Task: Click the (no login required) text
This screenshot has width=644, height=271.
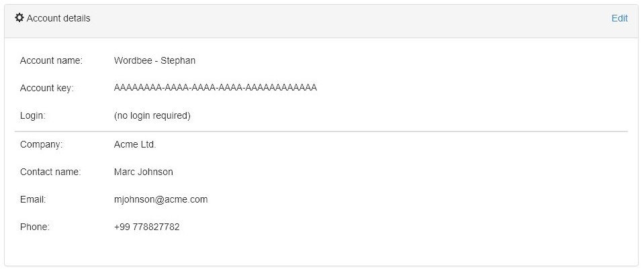Action: click(152, 115)
